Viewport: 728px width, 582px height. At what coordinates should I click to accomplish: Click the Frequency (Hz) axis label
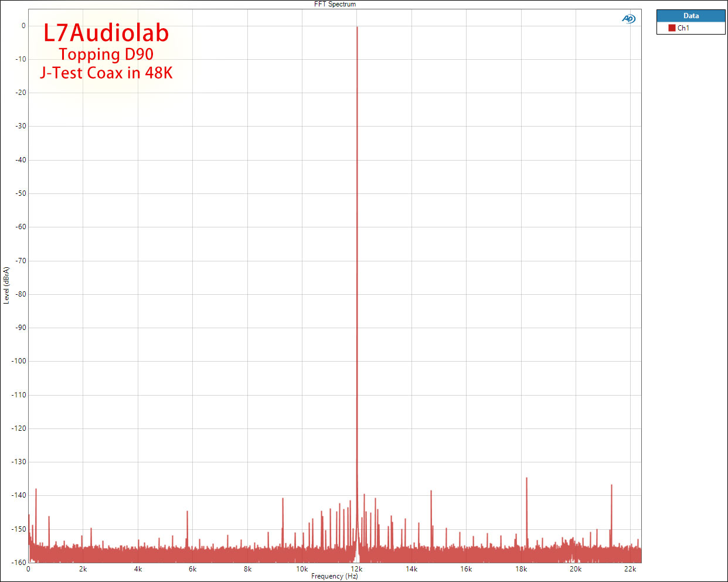click(335, 576)
